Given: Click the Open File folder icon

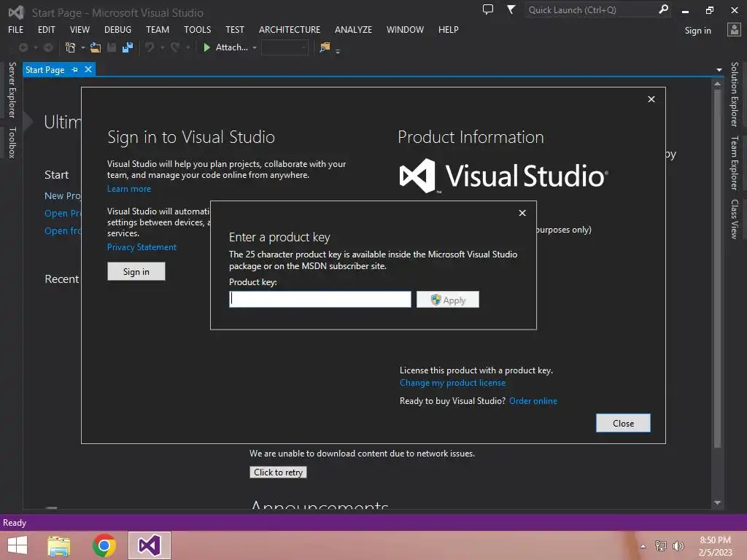Looking at the screenshot, I should click(x=96, y=47).
